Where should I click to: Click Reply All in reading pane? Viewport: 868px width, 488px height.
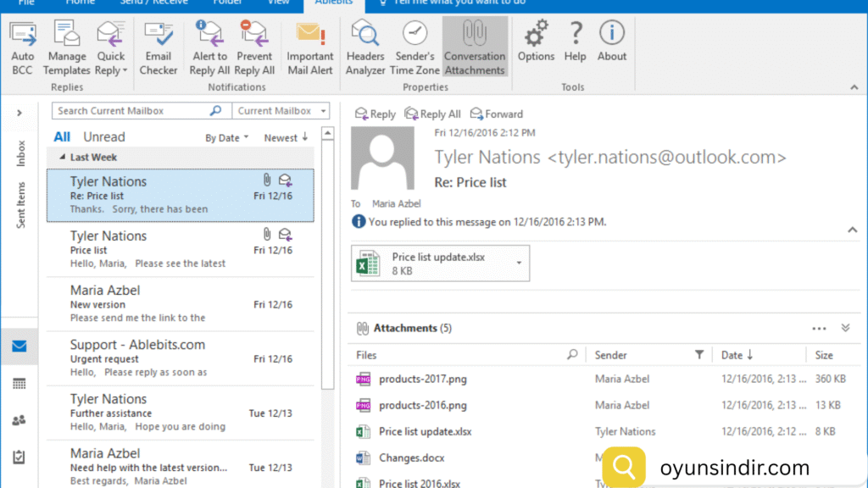[x=433, y=114]
